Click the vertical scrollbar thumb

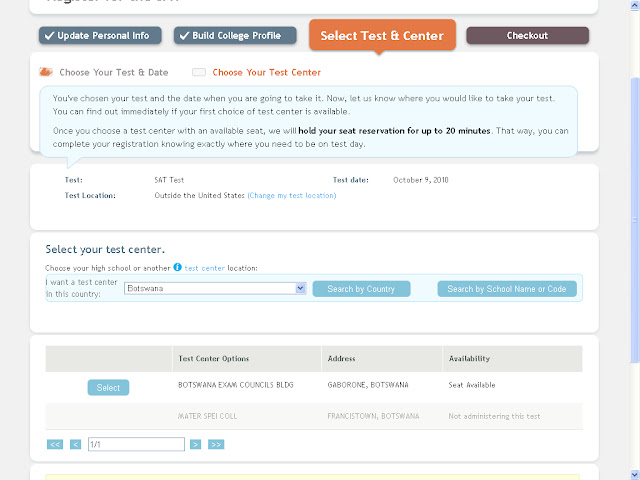(635, 220)
